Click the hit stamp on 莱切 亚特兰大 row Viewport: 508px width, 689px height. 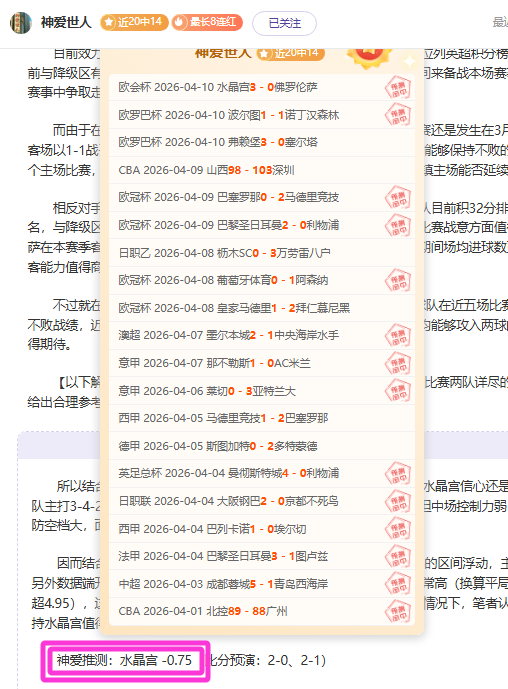[x=398, y=391]
